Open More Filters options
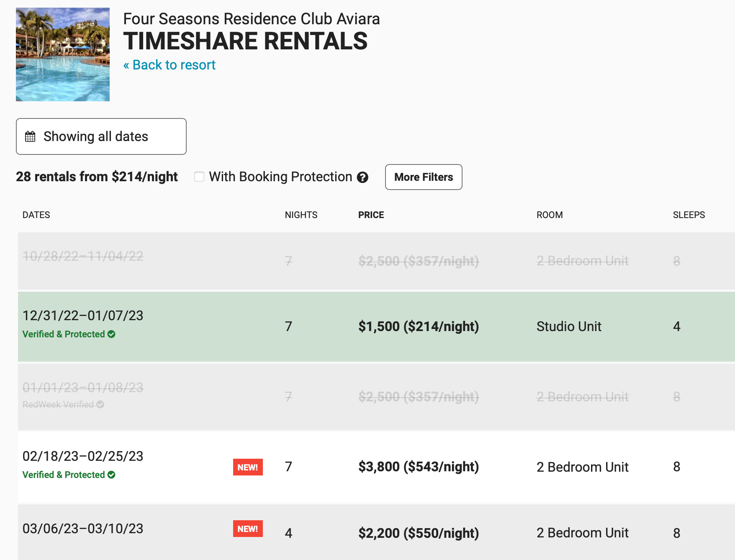Image resolution: width=735 pixels, height=560 pixels. click(423, 177)
